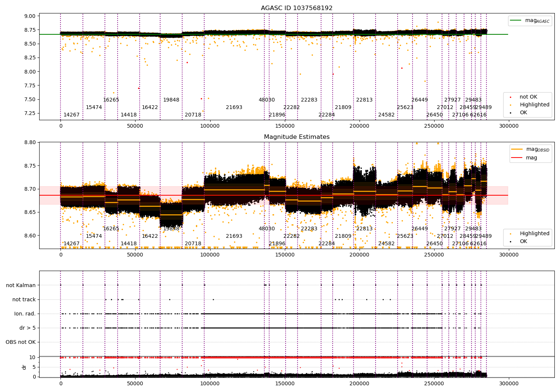Click the y-axis tick "8.50" in top plot
Image resolution: width=560 pixels, height=392 pixels.
30,44
